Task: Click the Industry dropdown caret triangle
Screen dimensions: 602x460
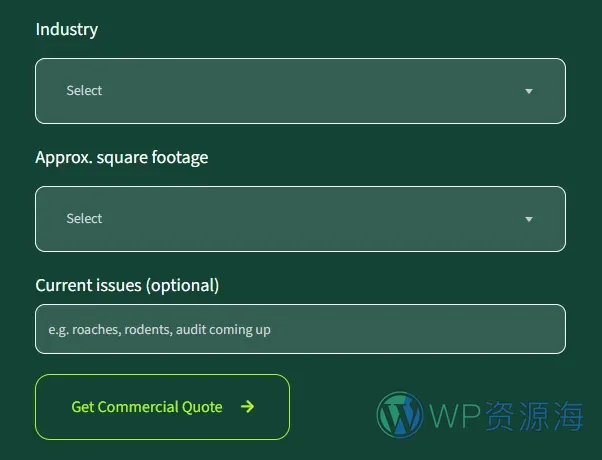Action: coord(529,91)
